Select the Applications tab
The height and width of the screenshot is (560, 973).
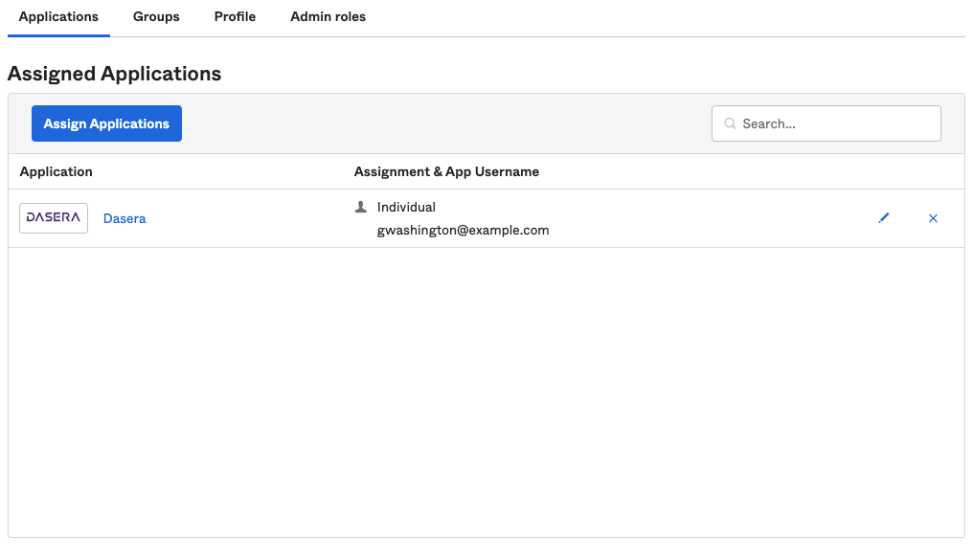(x=58, y=16)
